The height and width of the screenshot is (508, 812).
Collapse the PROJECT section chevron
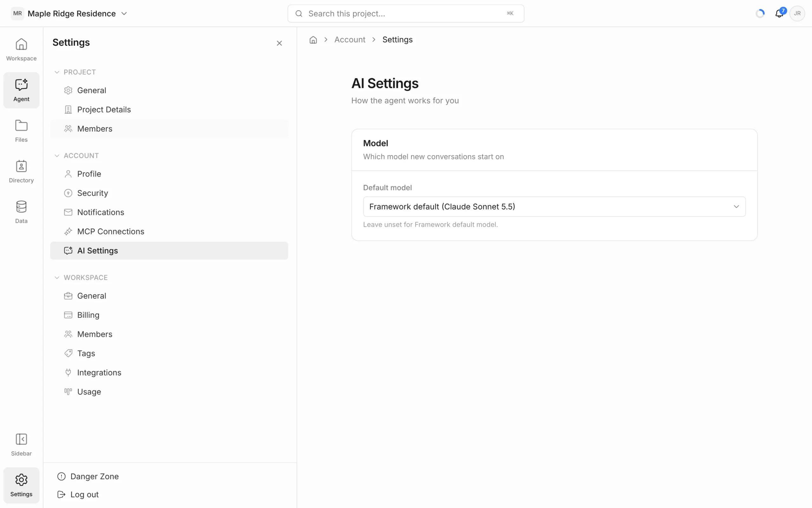click(x=57, y=72)
